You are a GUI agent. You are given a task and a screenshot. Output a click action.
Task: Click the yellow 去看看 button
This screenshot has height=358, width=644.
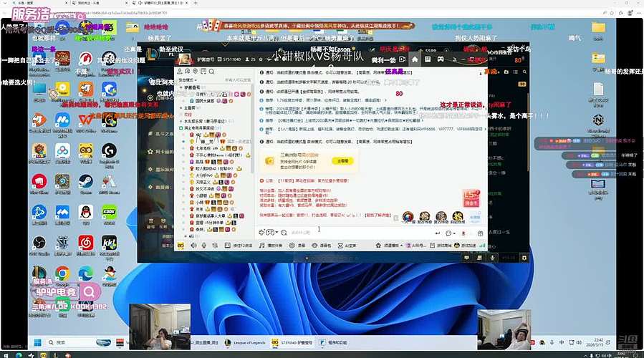click(342, 161)
